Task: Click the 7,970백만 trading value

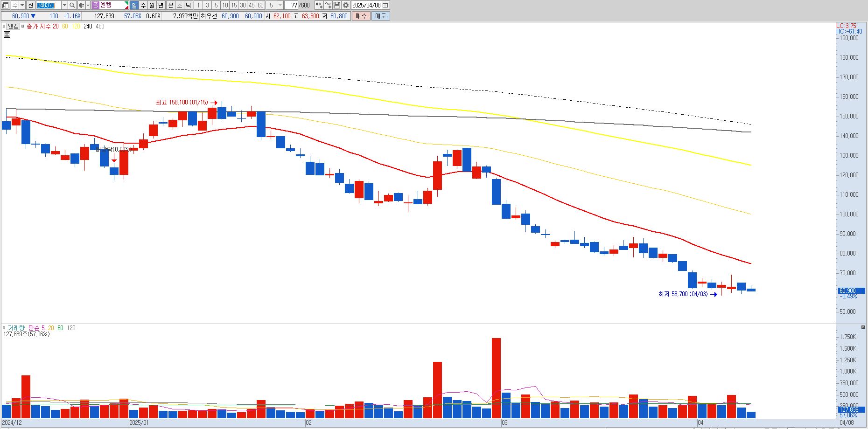Action: (x=186, y=16)
